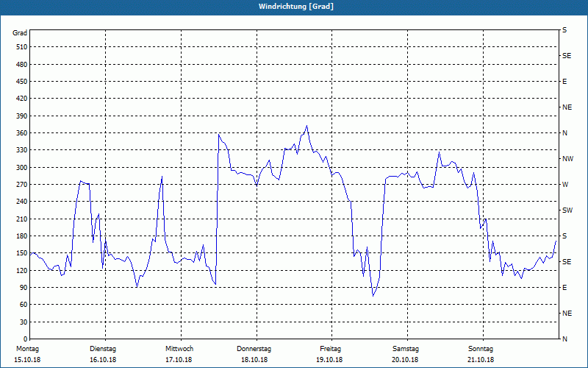Click the 'E' compass label on the 90 gridline
The height and width of the screenshot is (368, 588).
564,288
